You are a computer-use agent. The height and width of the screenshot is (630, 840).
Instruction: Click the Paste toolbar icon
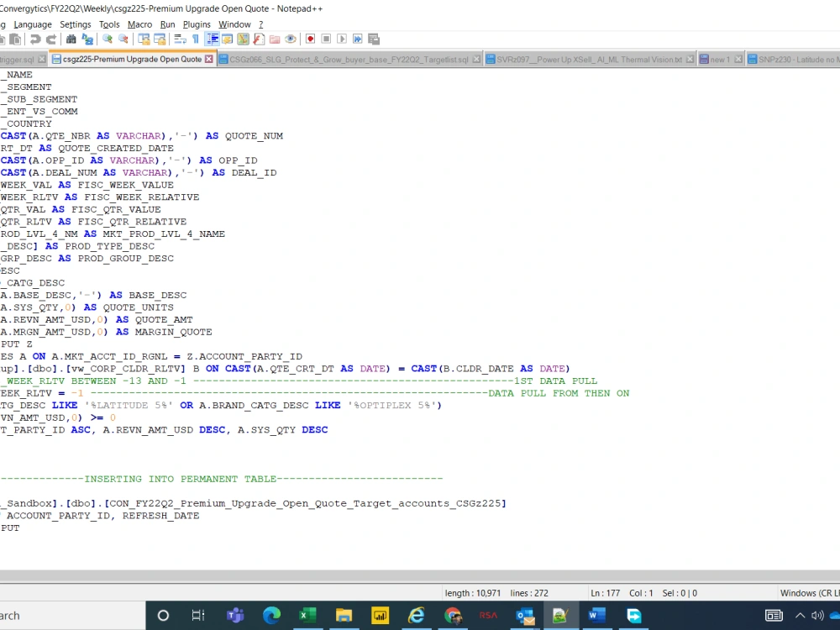(x=15, y=39)
